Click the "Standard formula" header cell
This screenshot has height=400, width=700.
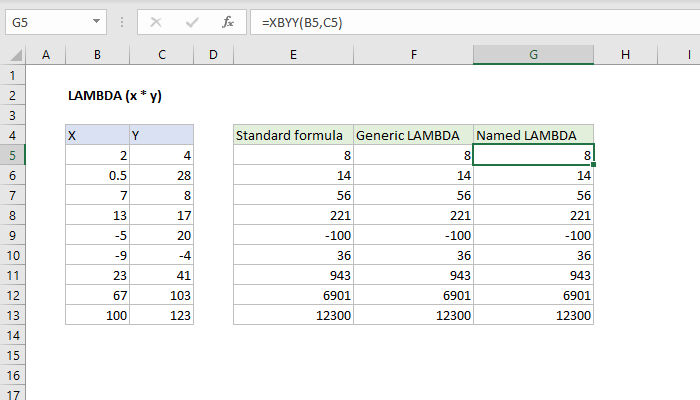(x=293, y=135)
